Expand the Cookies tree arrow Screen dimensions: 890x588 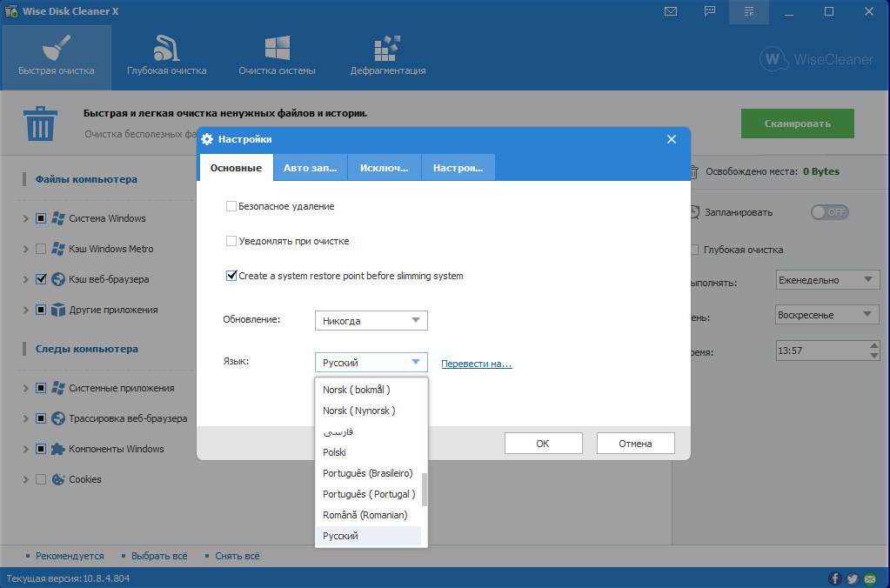pos(25,479)
